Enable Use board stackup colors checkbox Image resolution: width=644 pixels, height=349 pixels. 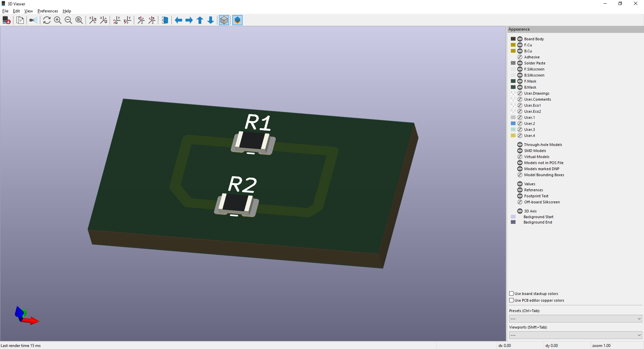coord(512,294)
